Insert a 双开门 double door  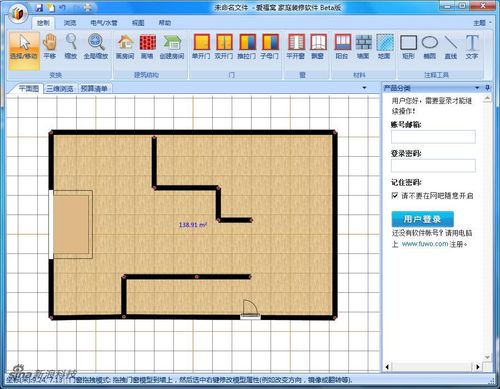224,47
